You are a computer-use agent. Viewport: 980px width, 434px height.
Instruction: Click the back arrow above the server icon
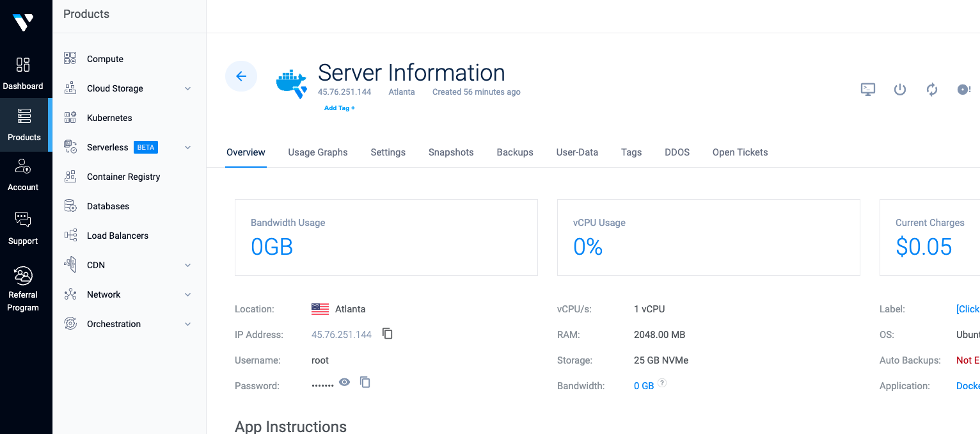(x=241, y=76)
